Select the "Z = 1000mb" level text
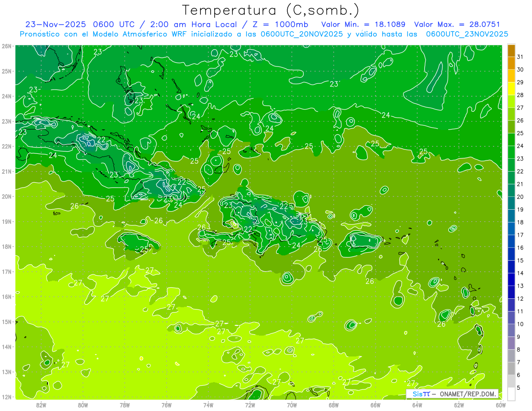532x411 pixels. click(x=281, y=24)
